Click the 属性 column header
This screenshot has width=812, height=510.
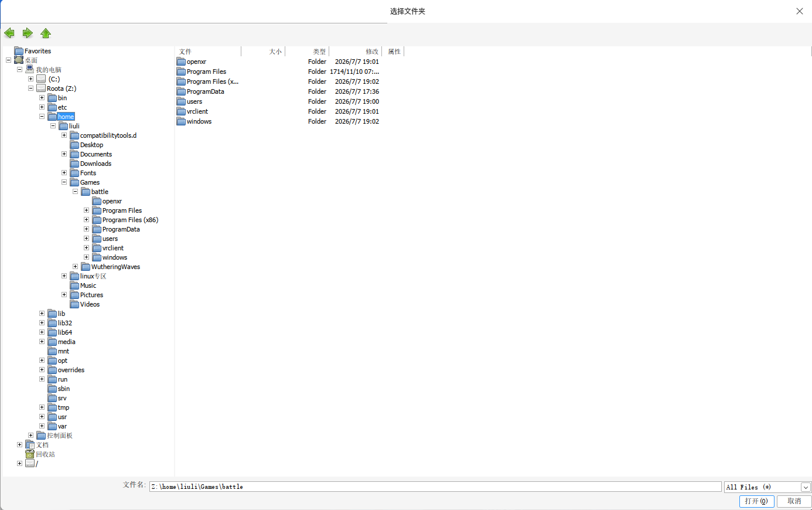pos(393,52)
